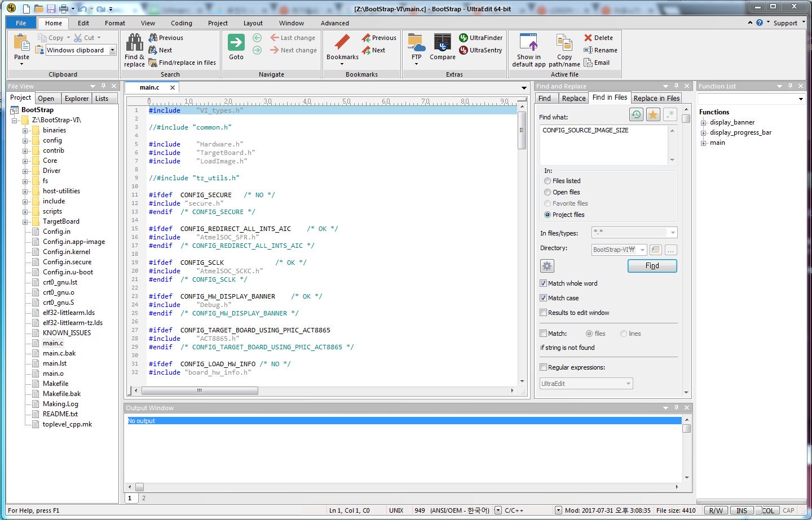
Task: Uncheck the Match whole word checkbox
Action: 544,283
